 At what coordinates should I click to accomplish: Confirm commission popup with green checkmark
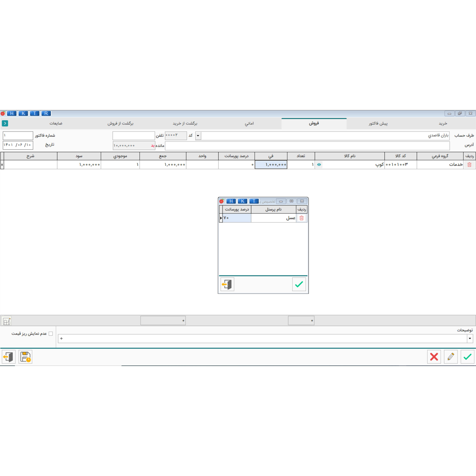[x=299, y=284]
